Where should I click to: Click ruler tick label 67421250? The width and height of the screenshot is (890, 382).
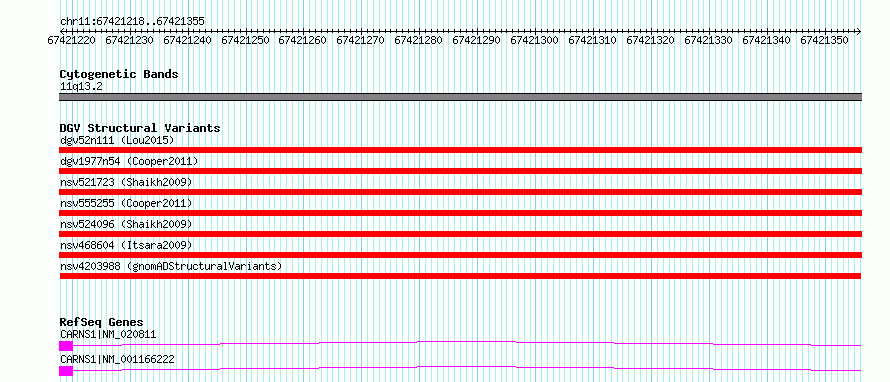245,40
